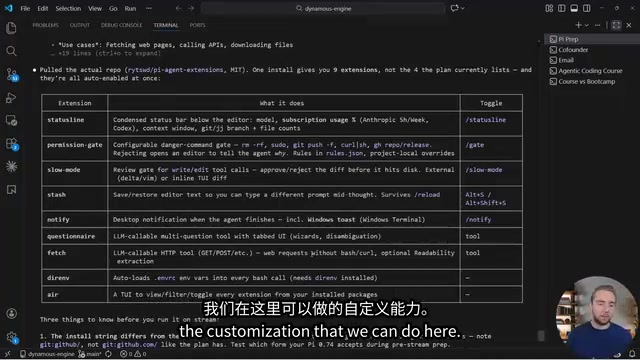The width and height of the screenshot is (640, 360).
Task: Click the /notify toggle cell
Action: click(x=491, y=220)
